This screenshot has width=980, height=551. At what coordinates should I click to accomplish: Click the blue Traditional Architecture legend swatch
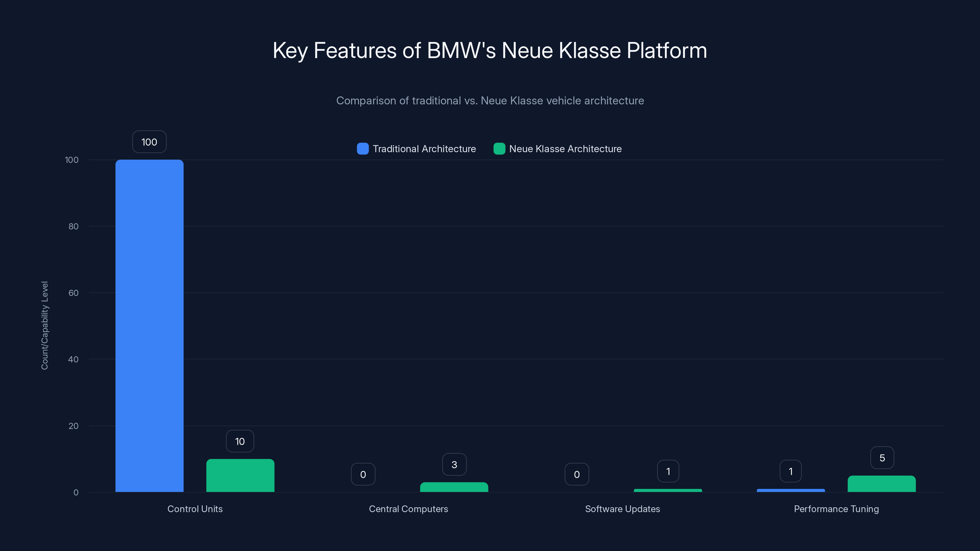pyautogui.click(x=363, y=149)
